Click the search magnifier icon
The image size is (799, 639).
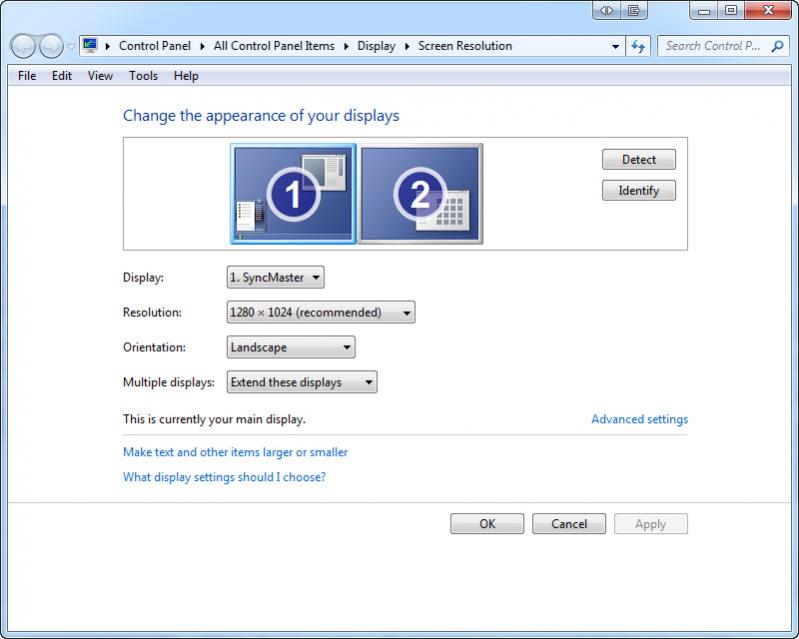coord(777,46)
